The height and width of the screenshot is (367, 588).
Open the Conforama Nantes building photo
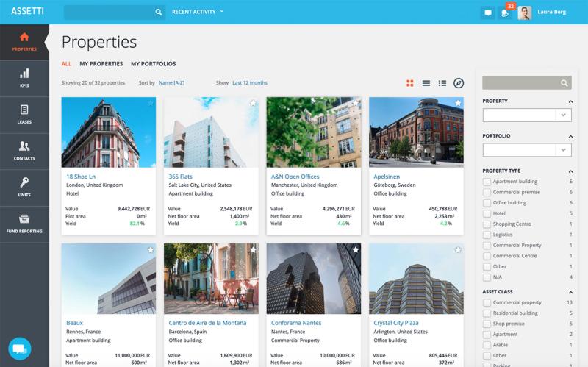pyautogui.click(x=314, y=279)
